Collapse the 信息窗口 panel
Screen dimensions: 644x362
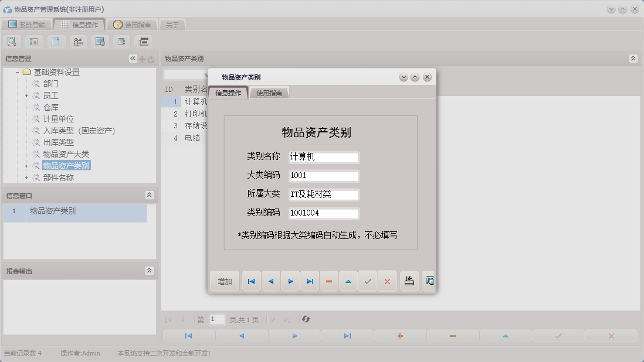[x=150, y=195]
